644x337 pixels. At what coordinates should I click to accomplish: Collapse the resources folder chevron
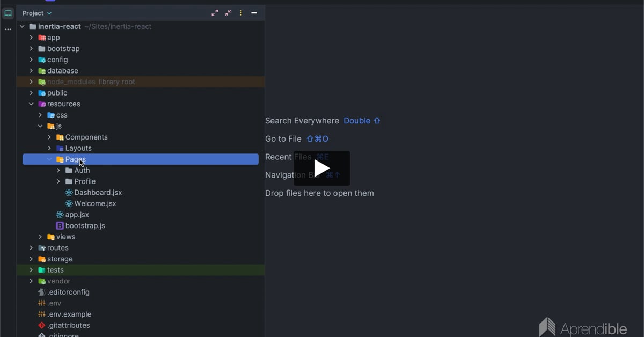pyautogui.click(x=31, y=104)
